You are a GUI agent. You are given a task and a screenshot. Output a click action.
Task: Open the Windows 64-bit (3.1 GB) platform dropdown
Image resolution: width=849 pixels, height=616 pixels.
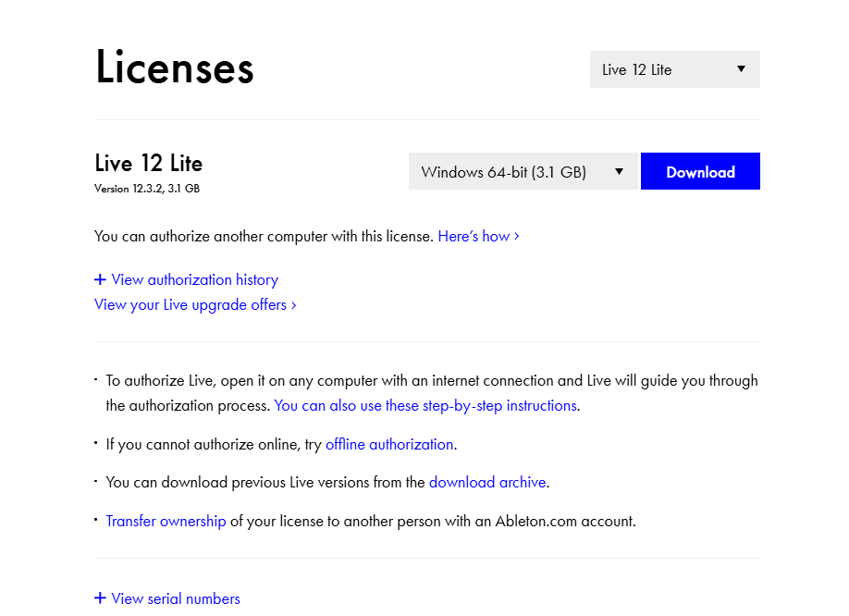point(522,172)
